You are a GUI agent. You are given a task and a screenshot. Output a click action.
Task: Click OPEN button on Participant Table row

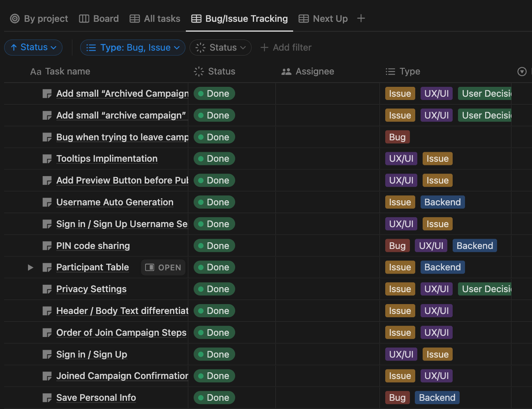[x=163, y=267]
